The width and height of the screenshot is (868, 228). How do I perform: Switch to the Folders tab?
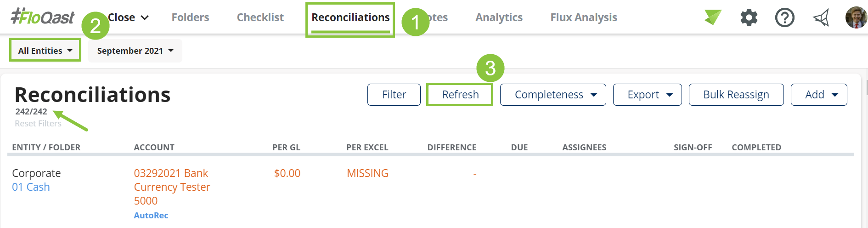[190, 17]
